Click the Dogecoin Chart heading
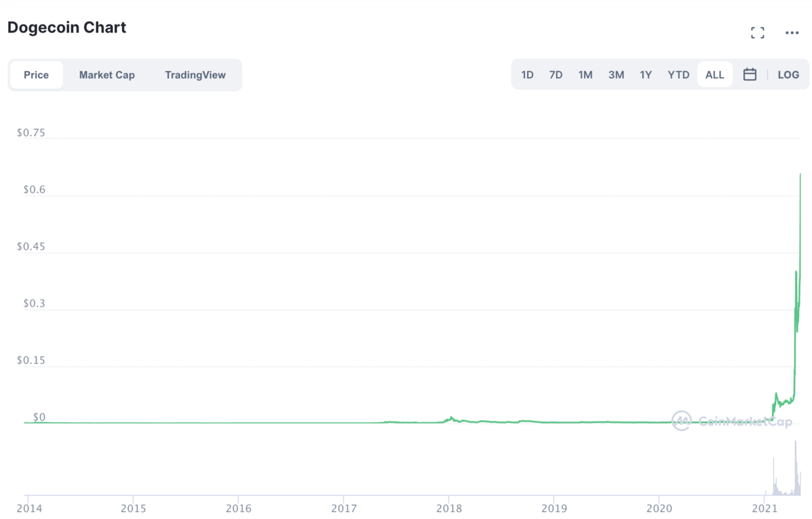Screen dimensions: 812x519 67,28
